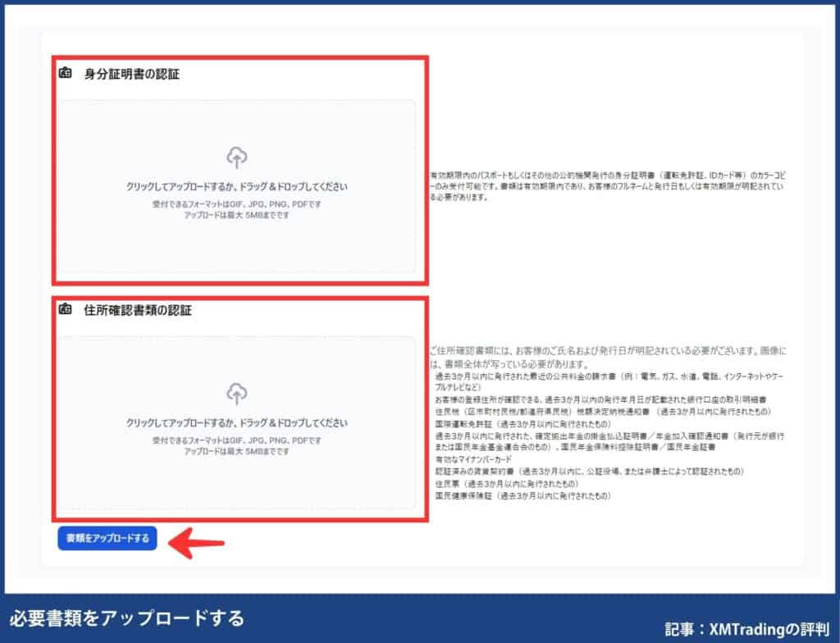This screenshot has height=643, width=840.
Task: Click the cloud upload icon in the 住所確認書類 dropzone
Action: [x=237, y=394]
